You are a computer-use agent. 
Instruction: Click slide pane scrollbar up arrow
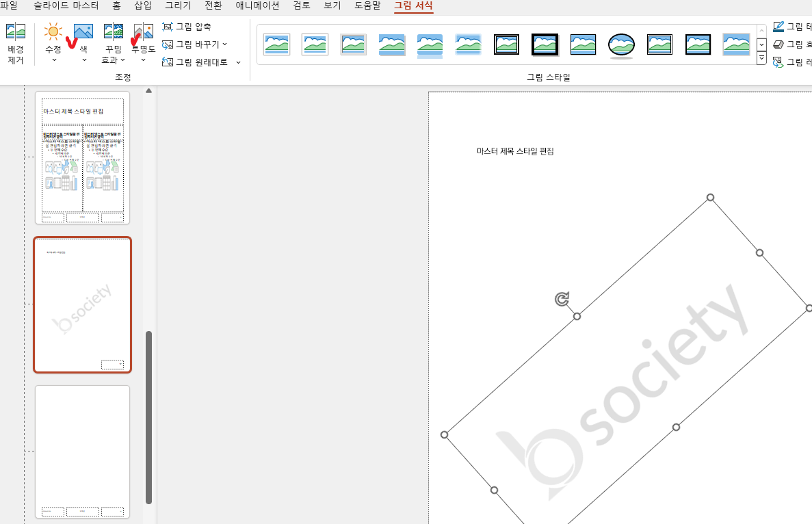pos(148,90)
